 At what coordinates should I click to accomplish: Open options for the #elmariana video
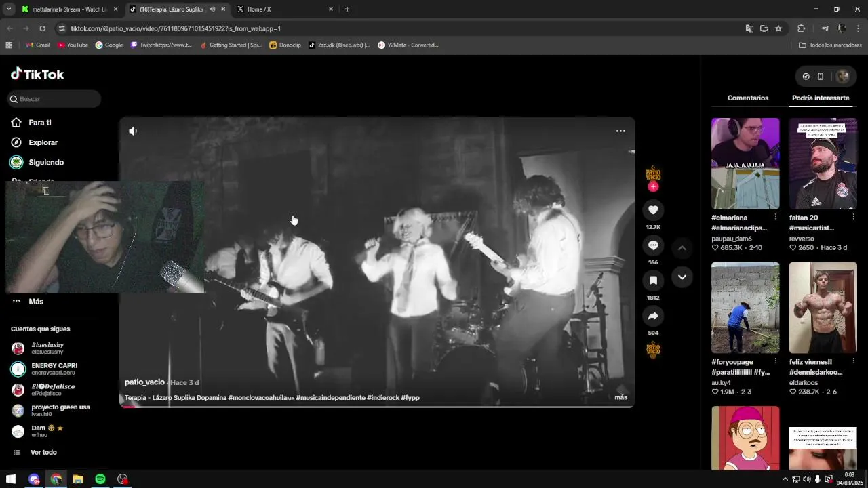coord(776,218)
